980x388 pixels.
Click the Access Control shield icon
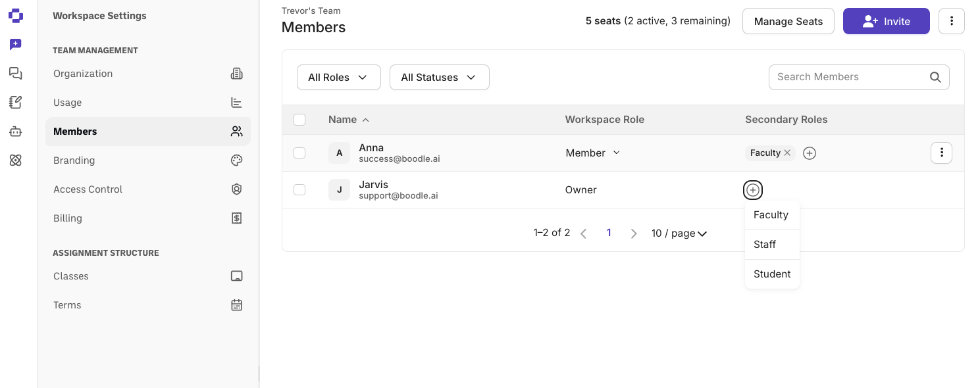pos(237,189)
